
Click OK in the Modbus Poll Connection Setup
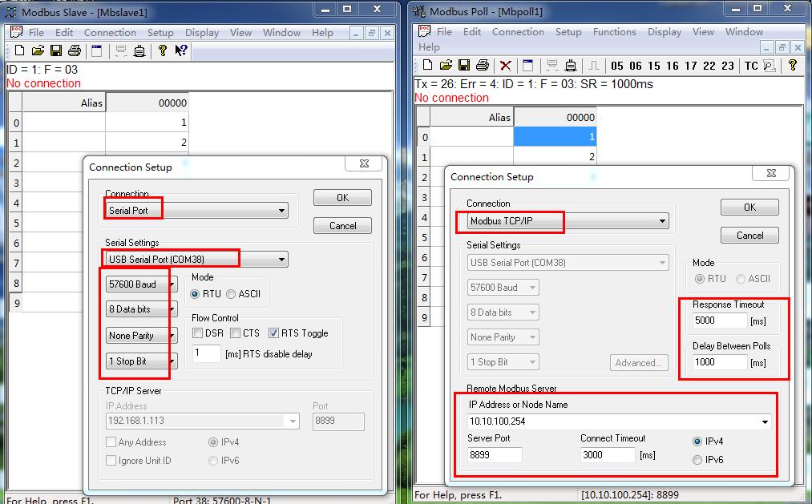[x=749, y=208]
